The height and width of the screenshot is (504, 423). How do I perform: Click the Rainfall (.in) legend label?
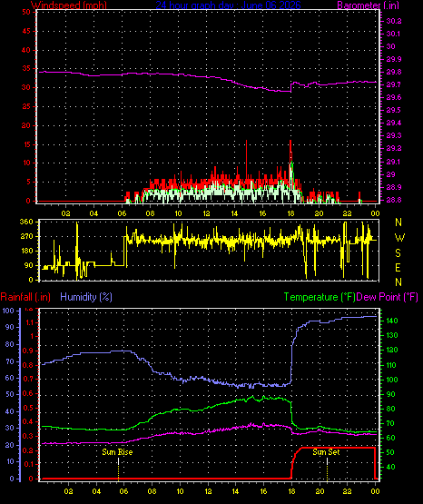tap(25, 297)
